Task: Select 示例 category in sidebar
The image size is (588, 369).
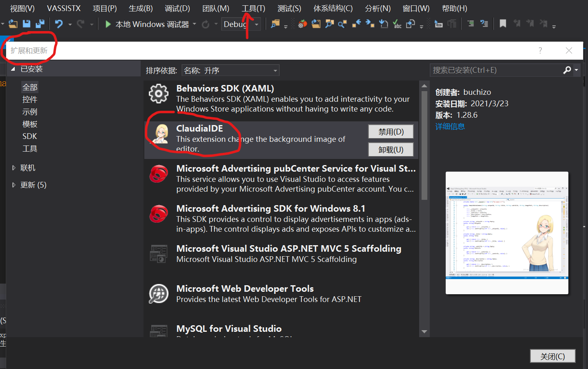Action: [x=30, y=112]
